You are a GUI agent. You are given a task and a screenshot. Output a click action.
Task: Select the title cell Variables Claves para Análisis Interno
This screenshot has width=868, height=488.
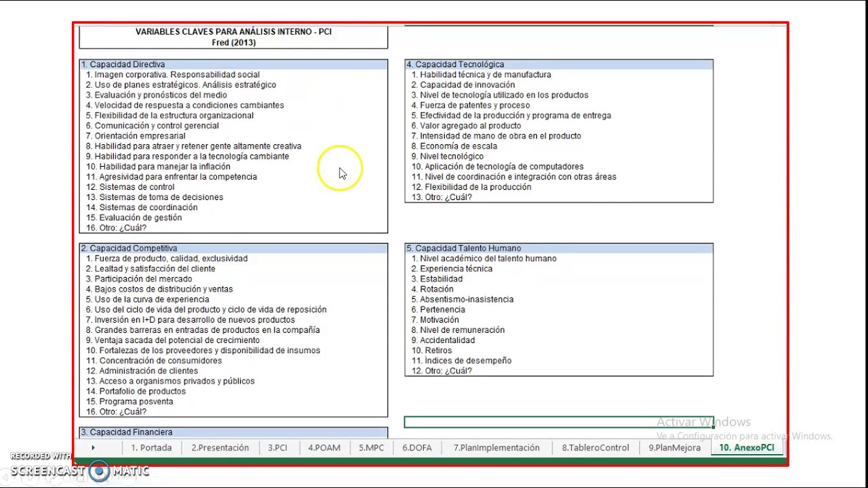pyautogui.click(x=233, y=37)
